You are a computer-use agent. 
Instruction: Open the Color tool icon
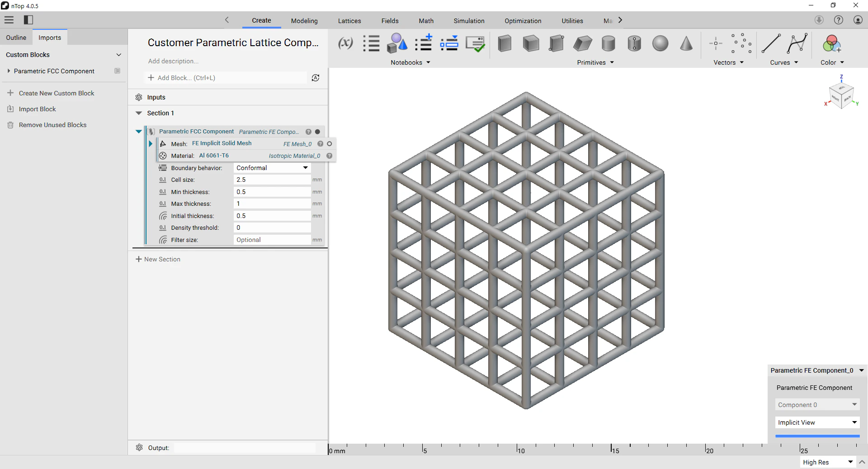[x=831, y=43]
